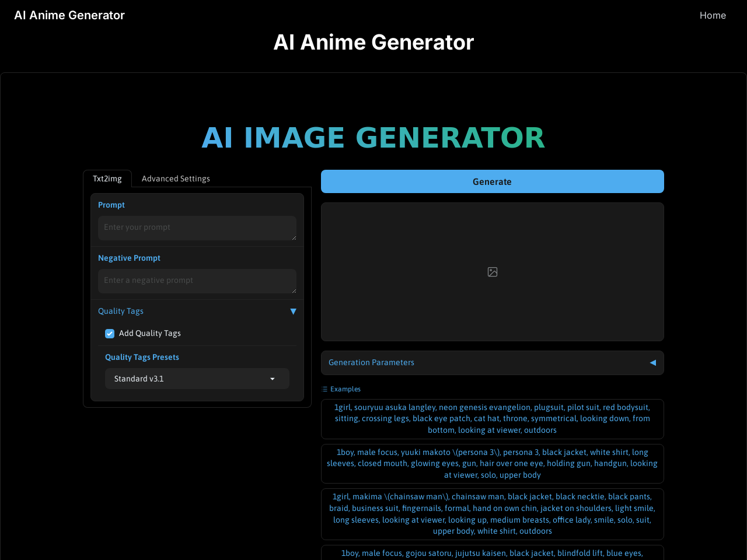Click the 1girl tag in the first example

point(340,407)
